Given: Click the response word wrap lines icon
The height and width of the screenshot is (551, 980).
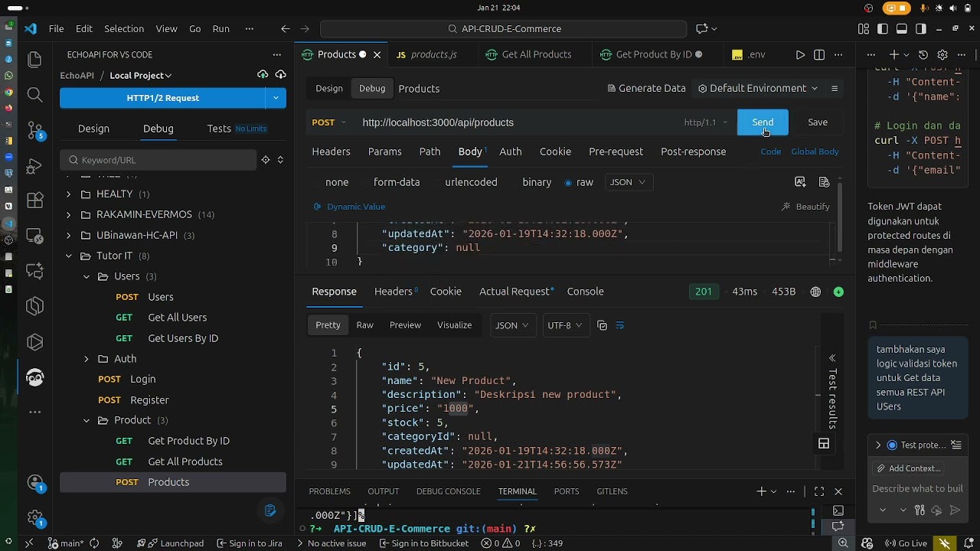Looking at the screenshot, I should (x=619, y=325).
